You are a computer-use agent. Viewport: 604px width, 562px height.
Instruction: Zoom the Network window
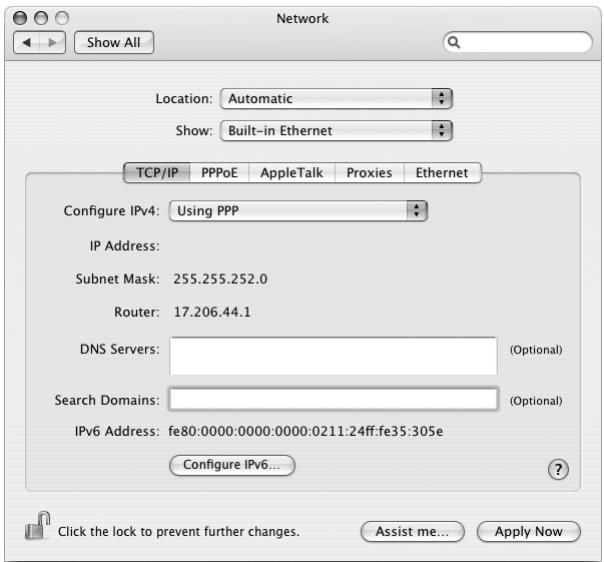(x=62, y=18)
